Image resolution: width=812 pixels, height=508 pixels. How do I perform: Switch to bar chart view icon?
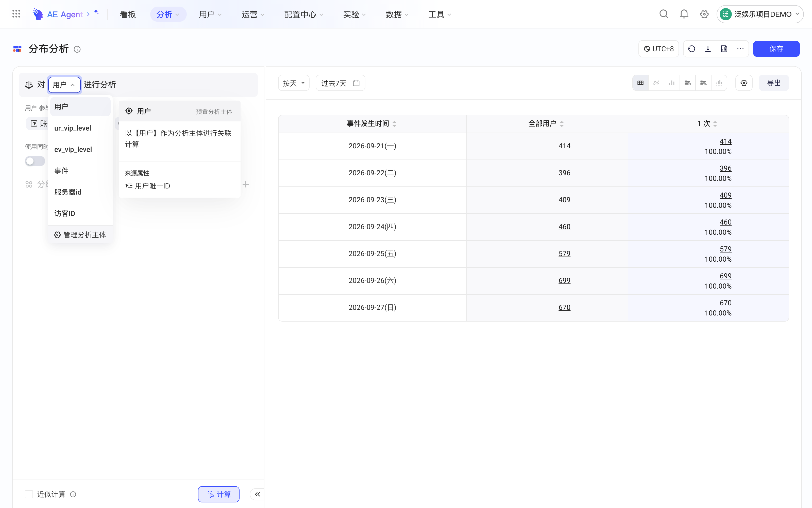tap(672, 83)
